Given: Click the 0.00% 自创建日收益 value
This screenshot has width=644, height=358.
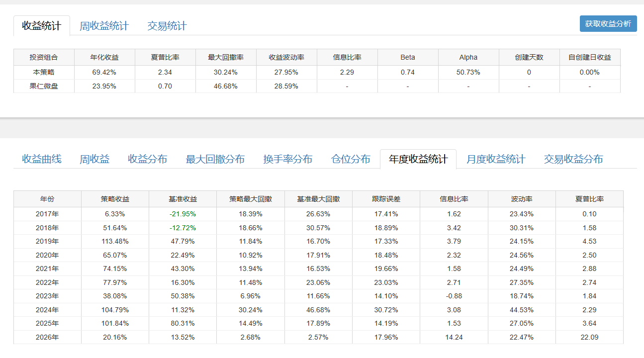Looking at the screenshot, I should click(590, 72).
